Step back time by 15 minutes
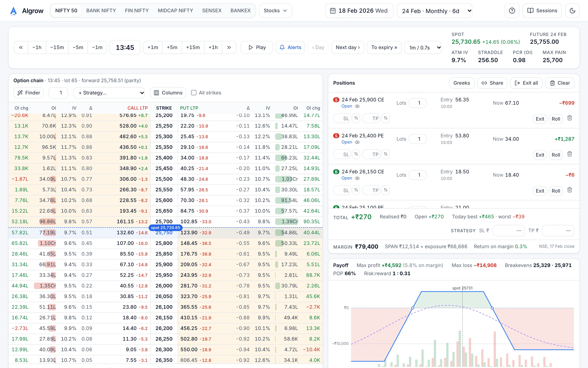588x368 pixels. click(x=57, y=47)
